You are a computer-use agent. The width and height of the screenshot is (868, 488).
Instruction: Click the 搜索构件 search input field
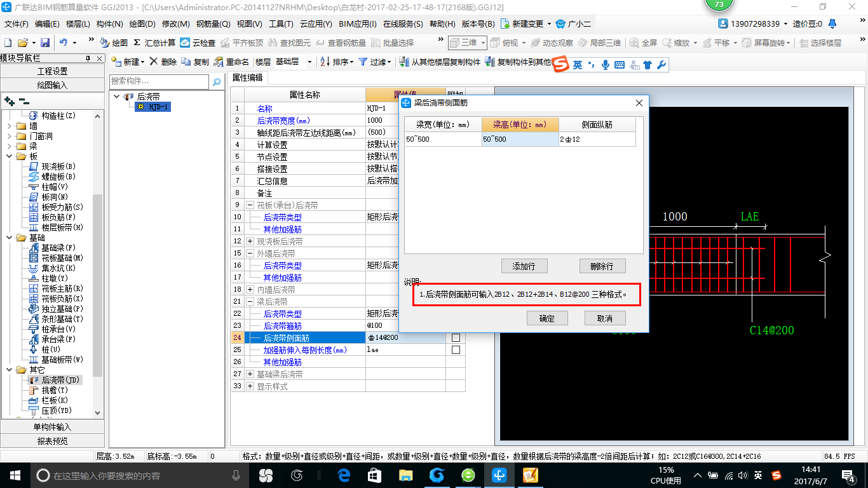pyautogui.click(x=159, y=81)
